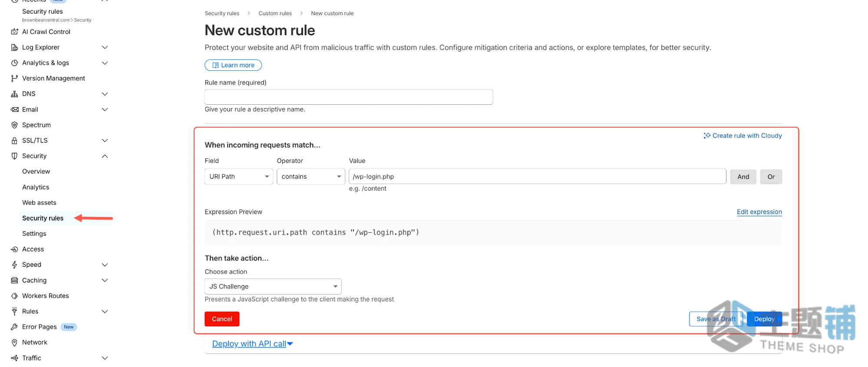868x367 pixels.
Task: Go to Security Overview in sidebar
Action: coord(36,172)
